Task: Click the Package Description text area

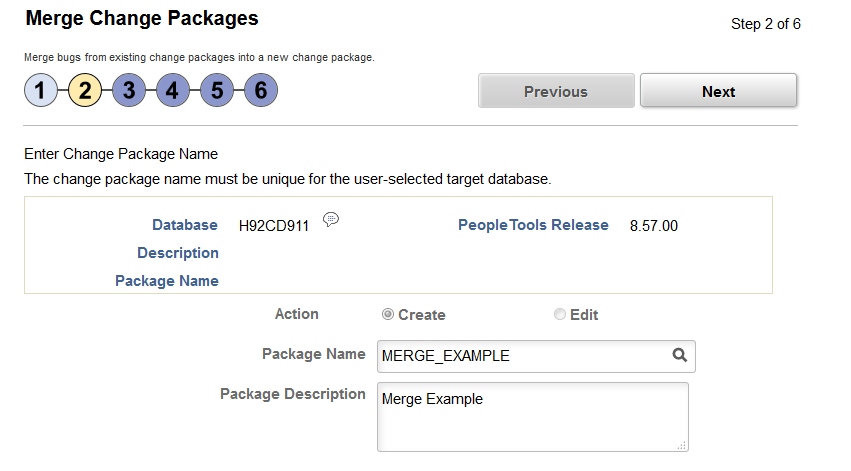Action: coord(532,416)
